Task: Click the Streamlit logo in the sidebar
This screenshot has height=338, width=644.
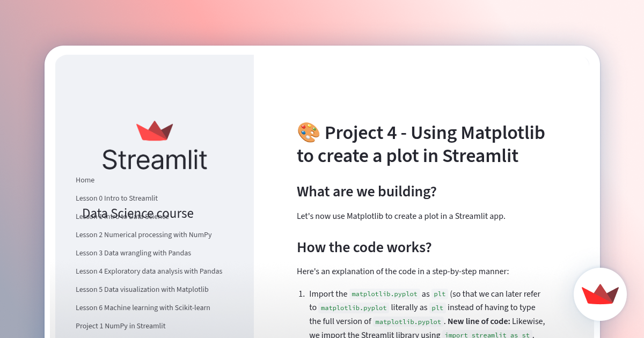Action: [x=155, y=145]
